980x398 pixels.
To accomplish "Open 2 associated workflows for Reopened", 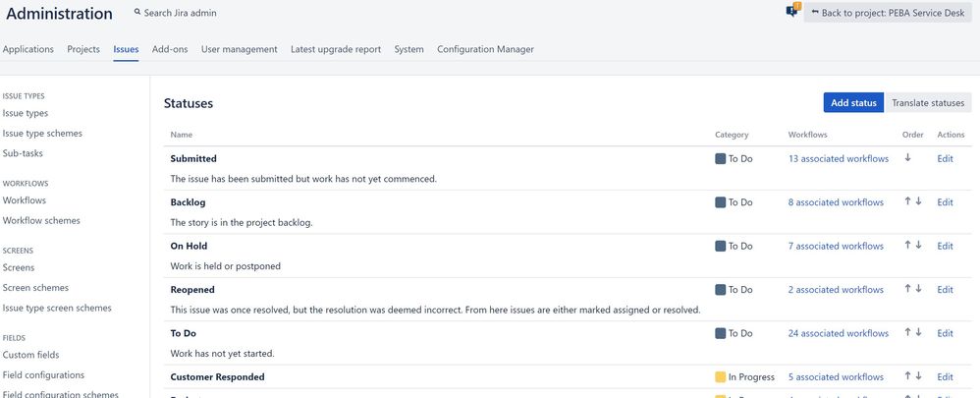I will [836, 290].
